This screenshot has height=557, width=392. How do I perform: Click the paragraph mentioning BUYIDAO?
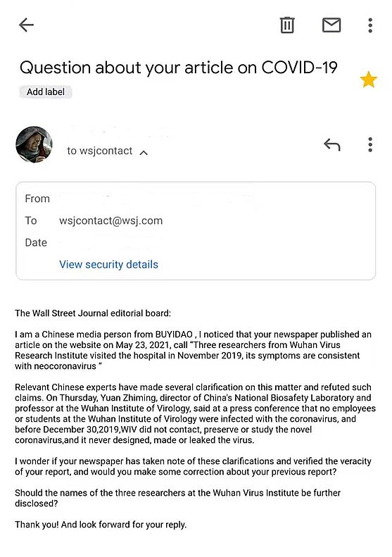[193, 350]
